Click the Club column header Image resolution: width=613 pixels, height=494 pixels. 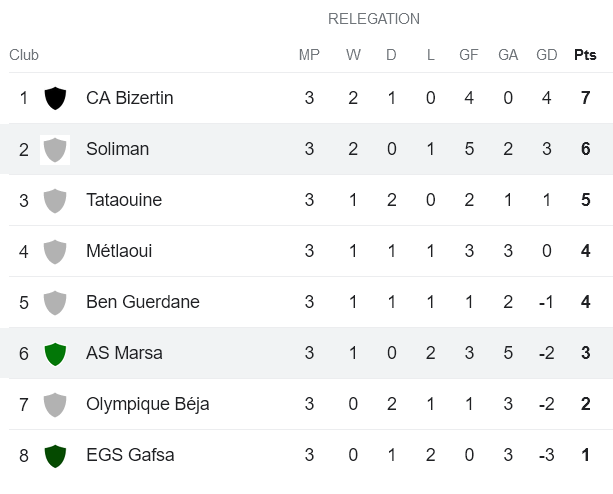[x=24, y=55]
